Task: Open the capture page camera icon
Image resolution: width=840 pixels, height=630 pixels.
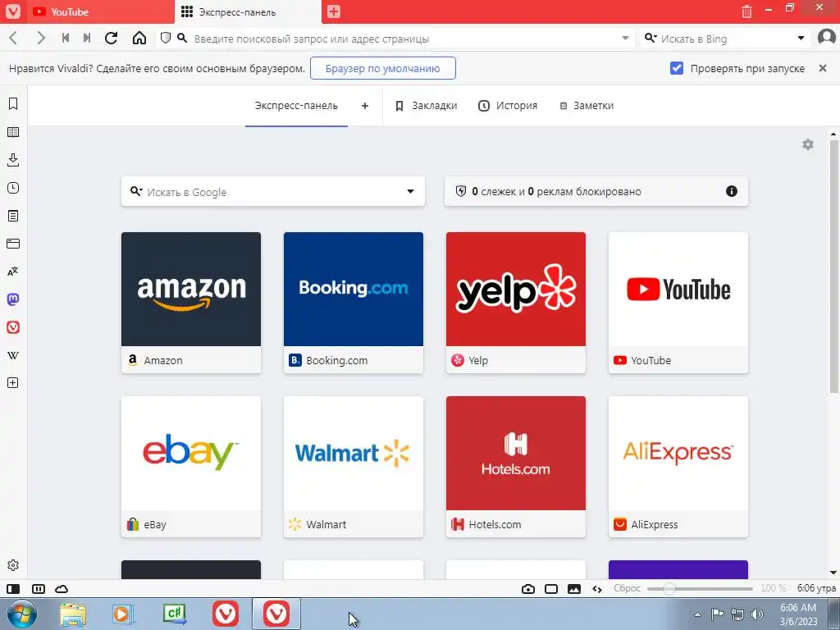Action: pos(528,589)
